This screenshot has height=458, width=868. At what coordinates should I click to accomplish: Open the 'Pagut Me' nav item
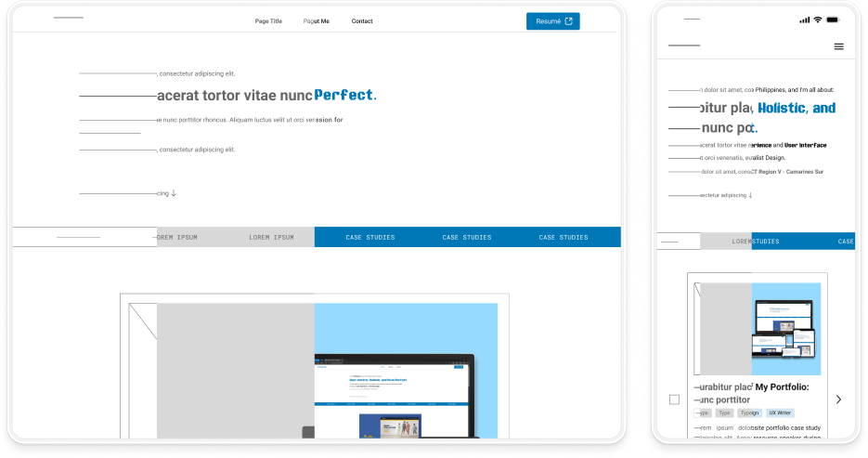pos(316,21)
